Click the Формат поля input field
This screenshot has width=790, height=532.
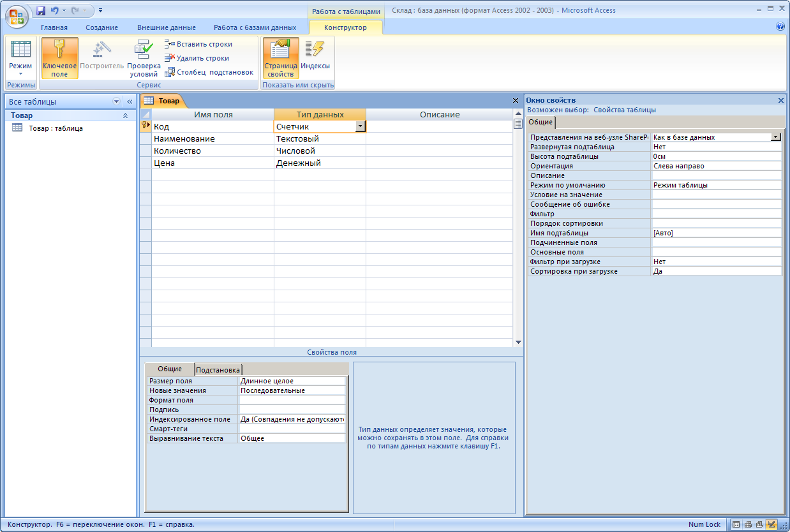(x=292, y=400)
